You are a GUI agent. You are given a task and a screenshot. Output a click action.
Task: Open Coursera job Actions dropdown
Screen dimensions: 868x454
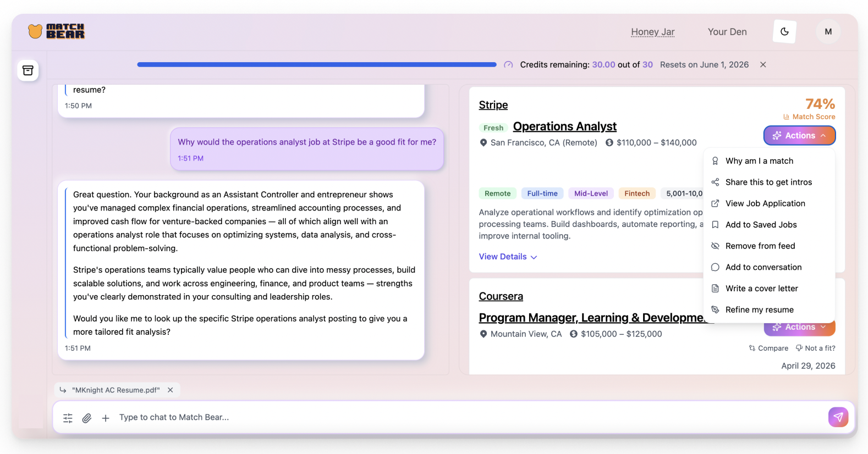pos(799,328)
